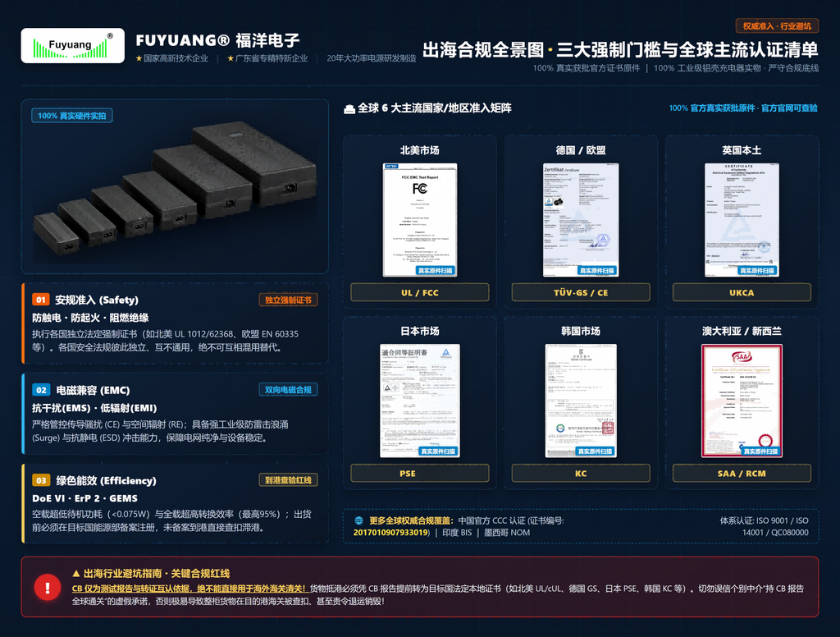
Task: Click the 双向电磁合规 tag
Action: 288,390
